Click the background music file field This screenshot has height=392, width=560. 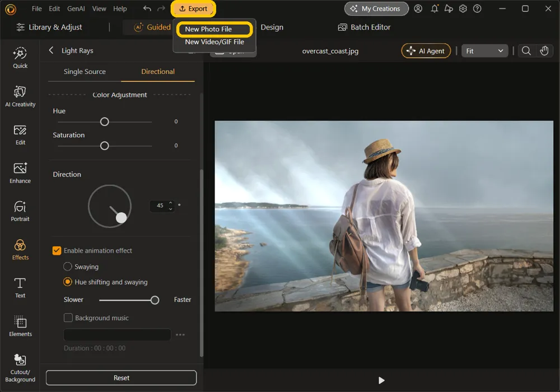117,334
